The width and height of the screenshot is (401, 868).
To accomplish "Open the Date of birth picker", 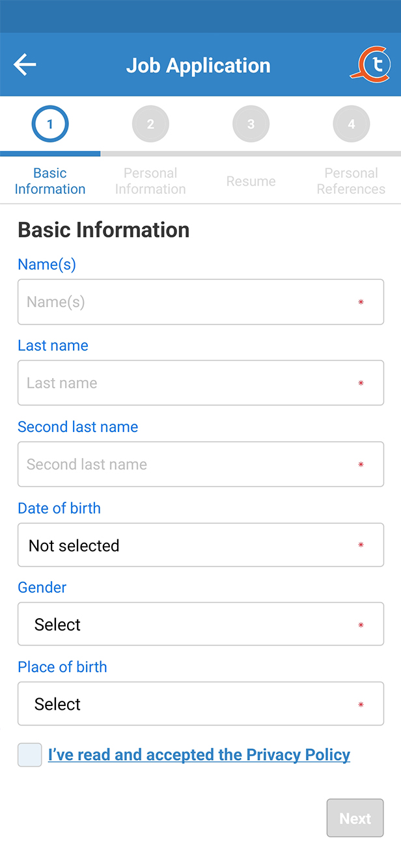I will tap(200, 545).
